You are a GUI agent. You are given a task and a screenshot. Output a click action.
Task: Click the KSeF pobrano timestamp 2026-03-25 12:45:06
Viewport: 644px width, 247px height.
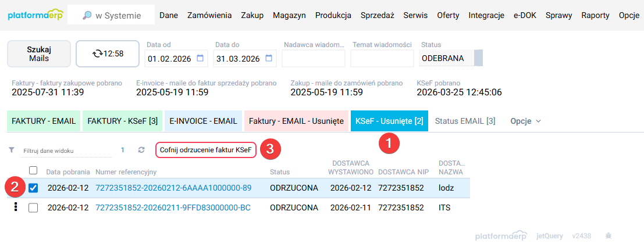pyautogui.click(x=459, y=92)
